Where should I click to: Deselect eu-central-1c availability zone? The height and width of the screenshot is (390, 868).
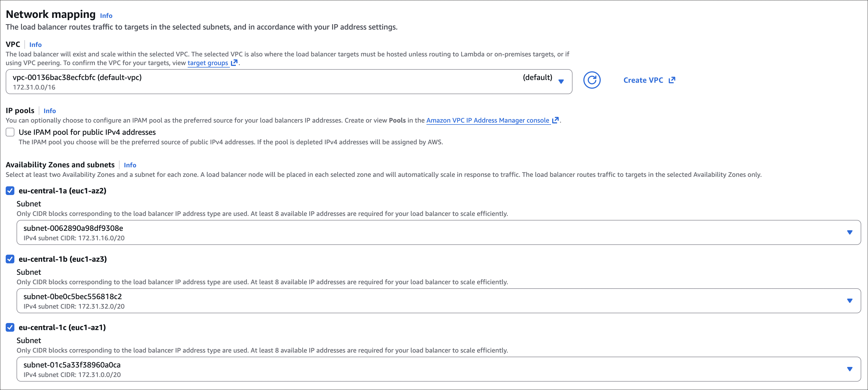[x=10, y=327]
